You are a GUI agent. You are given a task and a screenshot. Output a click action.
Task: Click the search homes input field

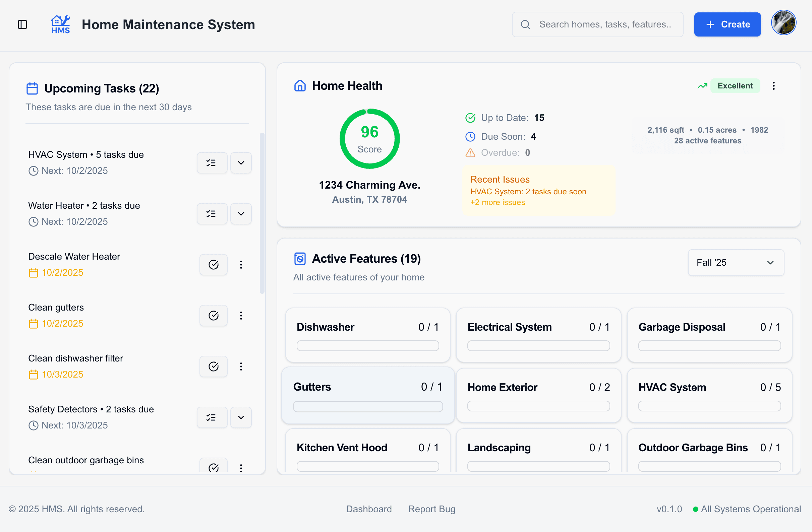[x=607, y=24]
